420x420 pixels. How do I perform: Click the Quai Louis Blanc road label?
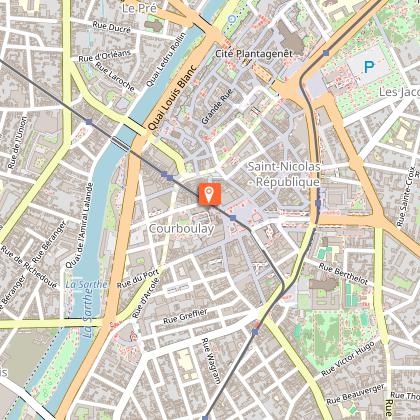(172, 97)
